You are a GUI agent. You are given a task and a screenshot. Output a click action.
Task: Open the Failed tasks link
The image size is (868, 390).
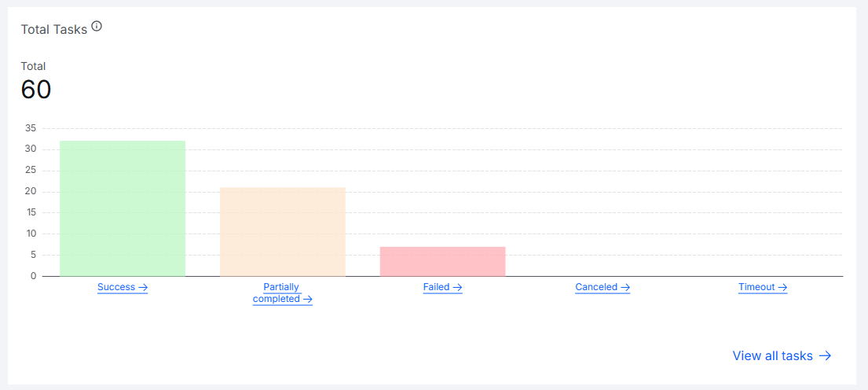click(442, 288)
